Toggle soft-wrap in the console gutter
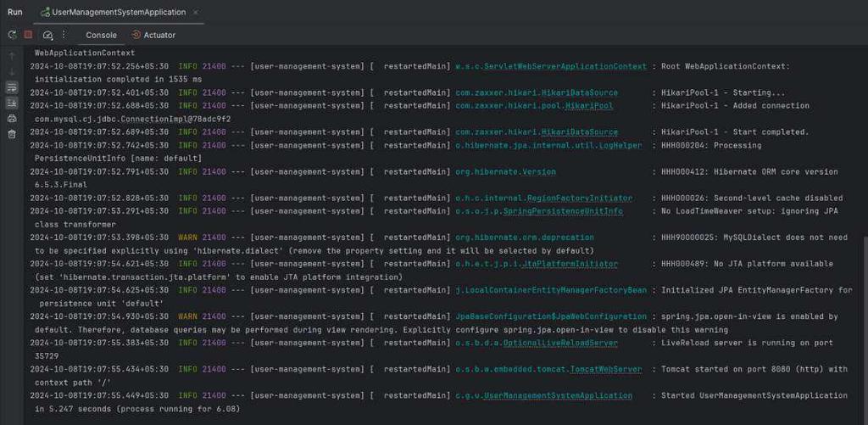 tap(12, 87)
